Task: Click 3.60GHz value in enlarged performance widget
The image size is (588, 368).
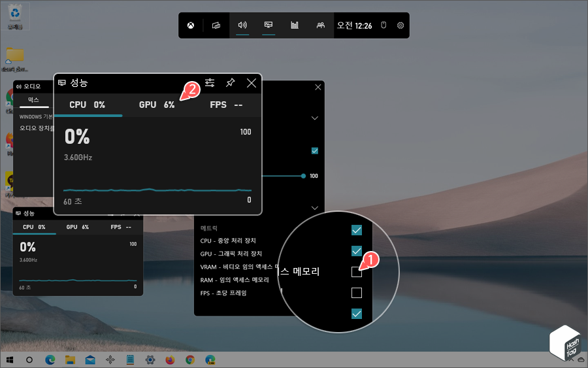Action: point(78,158)
